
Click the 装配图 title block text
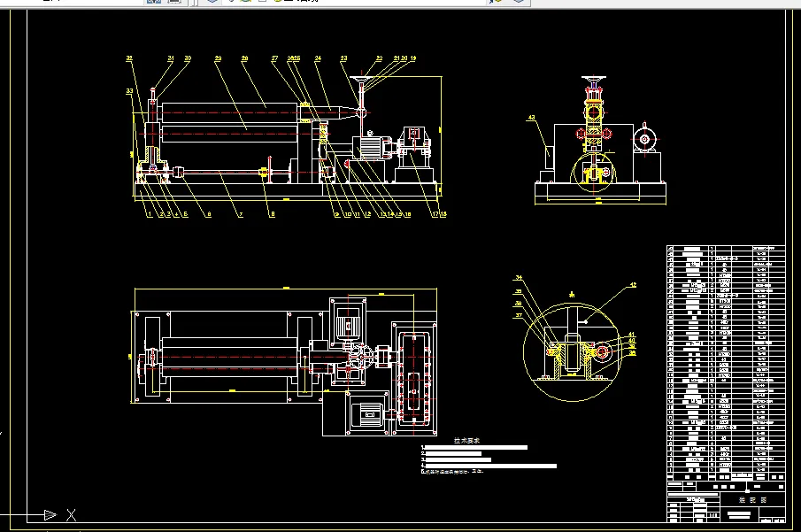753,500
